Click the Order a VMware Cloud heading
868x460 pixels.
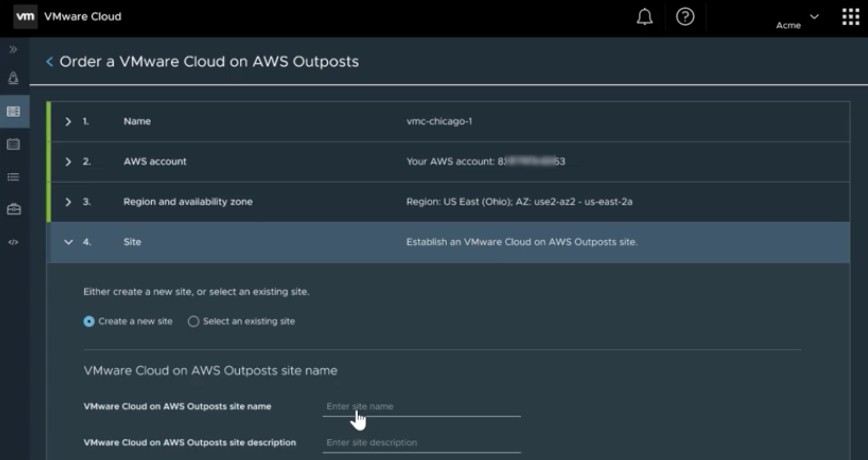[209, 62]
